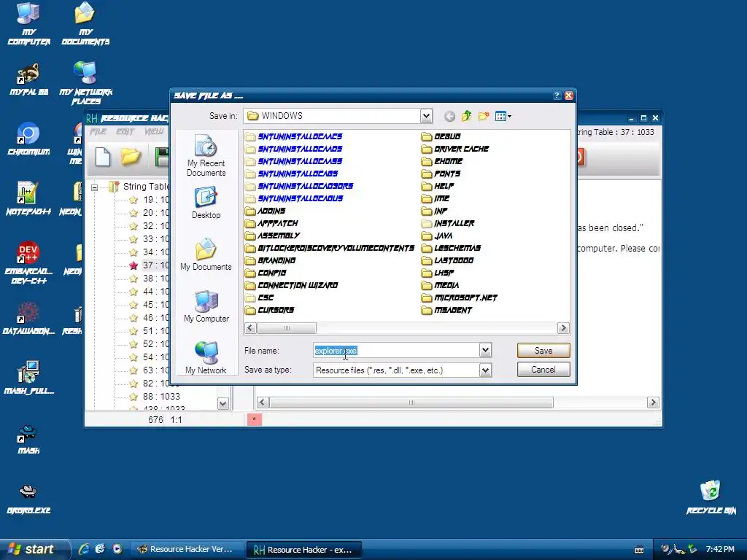
Task: Create a new folder in the dialog
Action: 484,116
